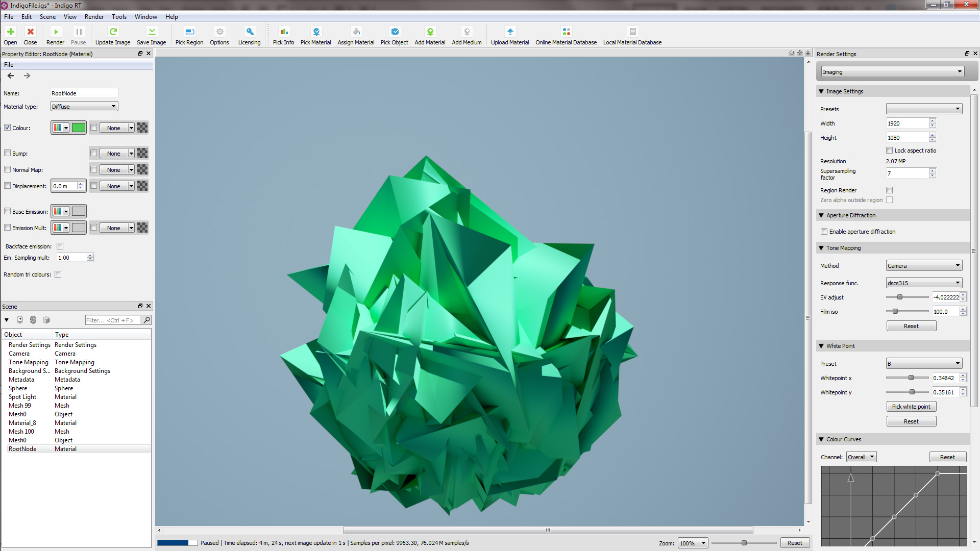Enable aperture diffraction checkbox
Viewport: 980px width, 551px height.
point(824,232)
